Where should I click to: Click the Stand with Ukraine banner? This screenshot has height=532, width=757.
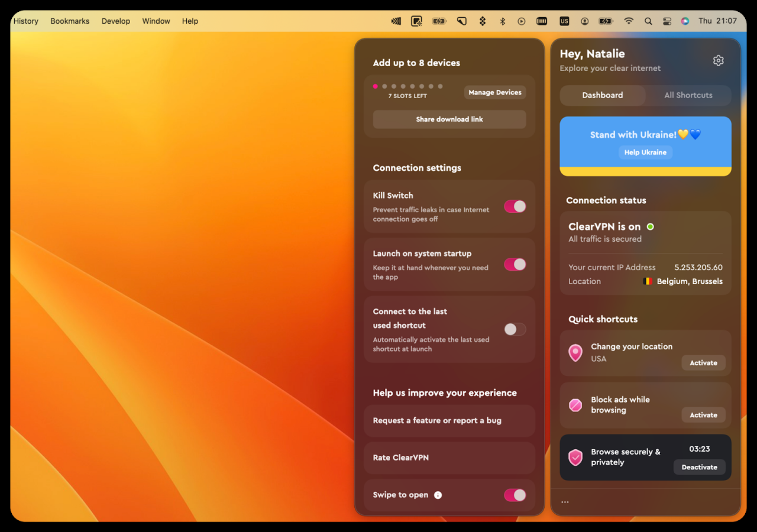(645, 146)
